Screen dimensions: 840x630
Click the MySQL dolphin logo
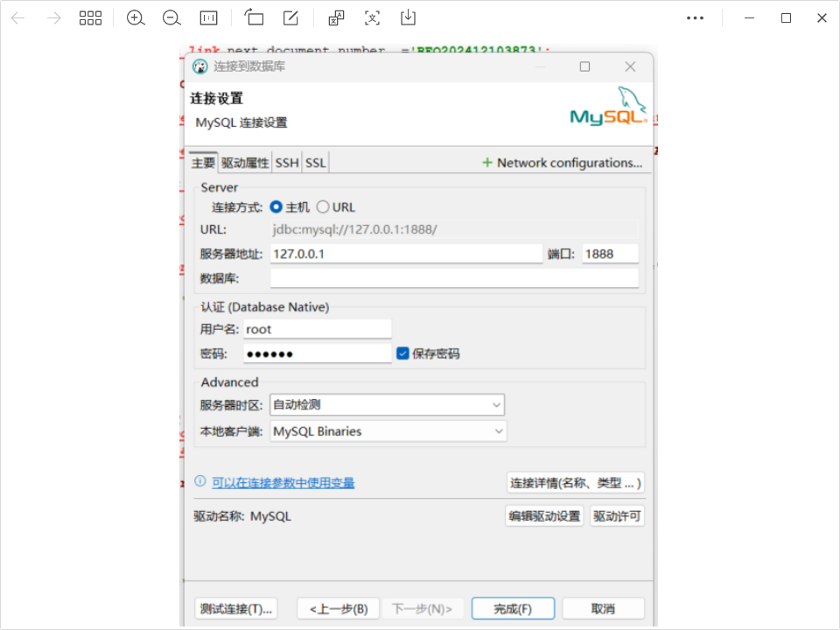609,106
